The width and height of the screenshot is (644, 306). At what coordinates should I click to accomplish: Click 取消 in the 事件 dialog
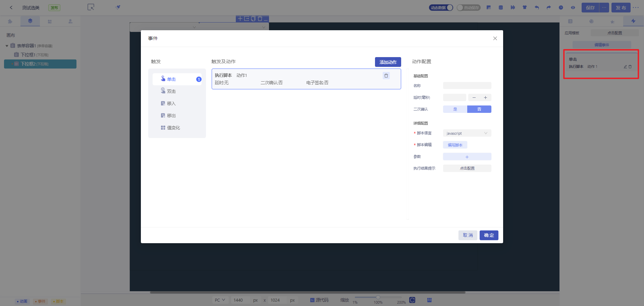coord(468,235)
